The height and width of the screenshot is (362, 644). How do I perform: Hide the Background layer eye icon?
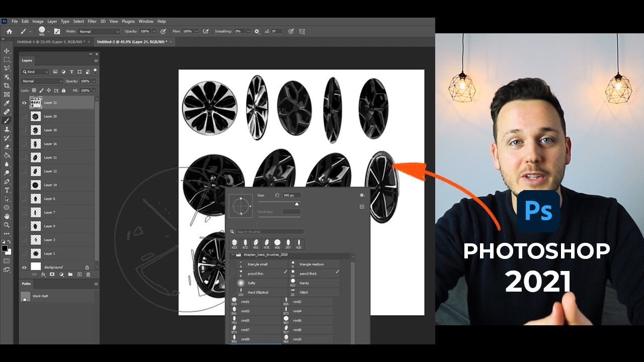(x=24, y=267)
